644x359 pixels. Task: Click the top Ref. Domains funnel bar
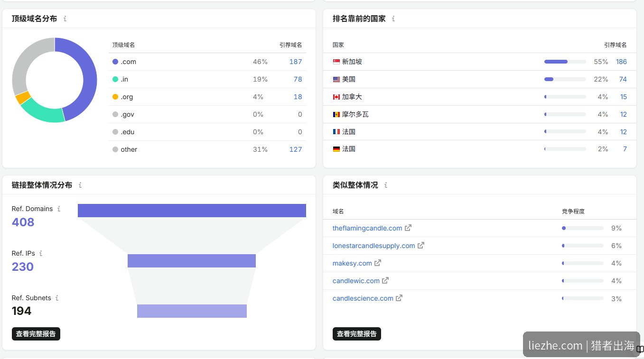point(192,211)
